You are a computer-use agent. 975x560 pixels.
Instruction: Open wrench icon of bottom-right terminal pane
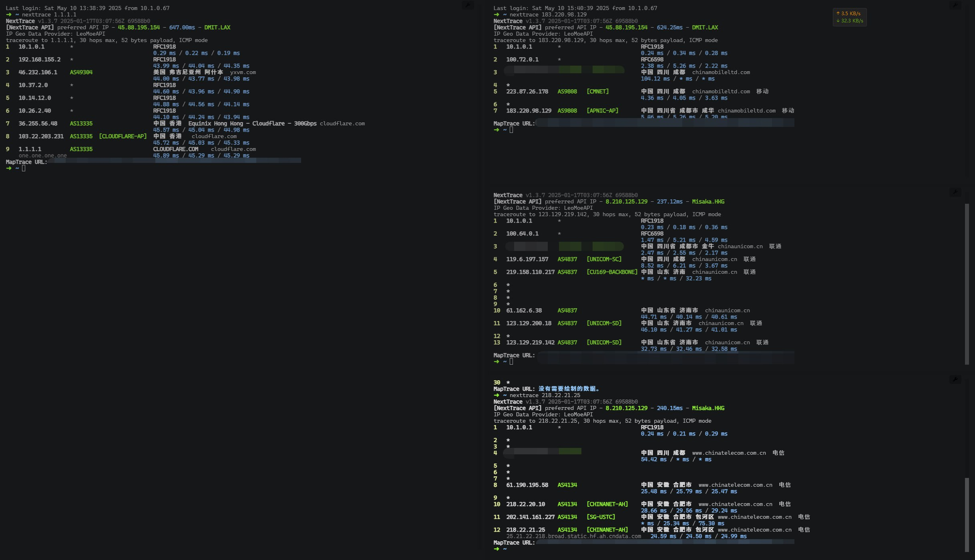coord(955,379)
